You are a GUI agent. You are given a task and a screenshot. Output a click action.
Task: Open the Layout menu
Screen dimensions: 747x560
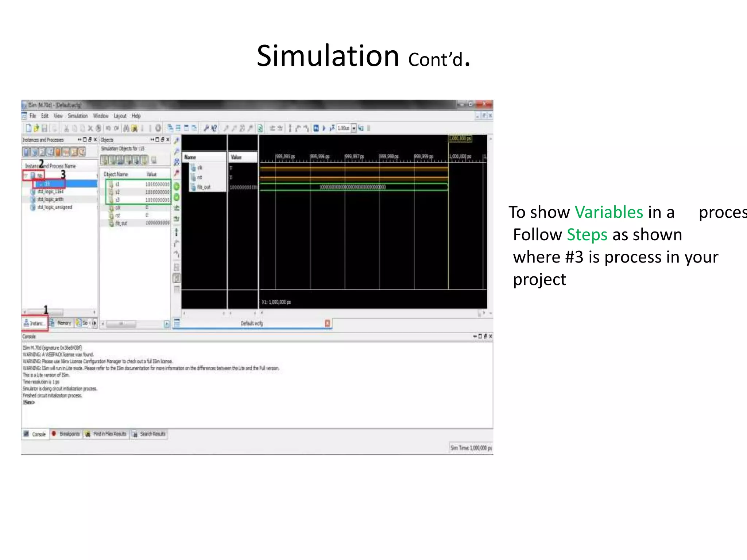[120, 116]
